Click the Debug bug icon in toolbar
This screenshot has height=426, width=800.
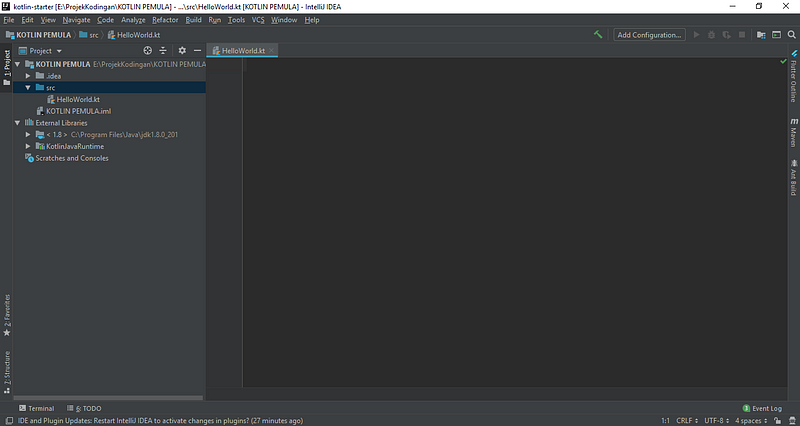[x=711, y=35]
